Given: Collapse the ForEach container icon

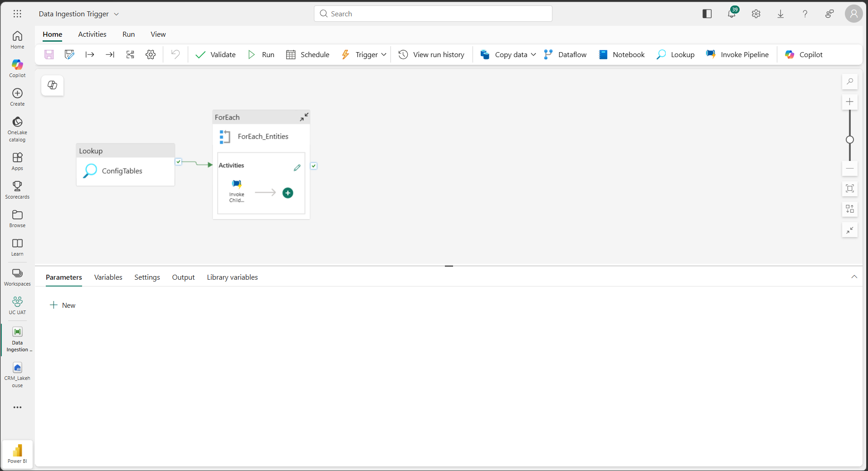Looking at the screenshot, I should [304, 117].
